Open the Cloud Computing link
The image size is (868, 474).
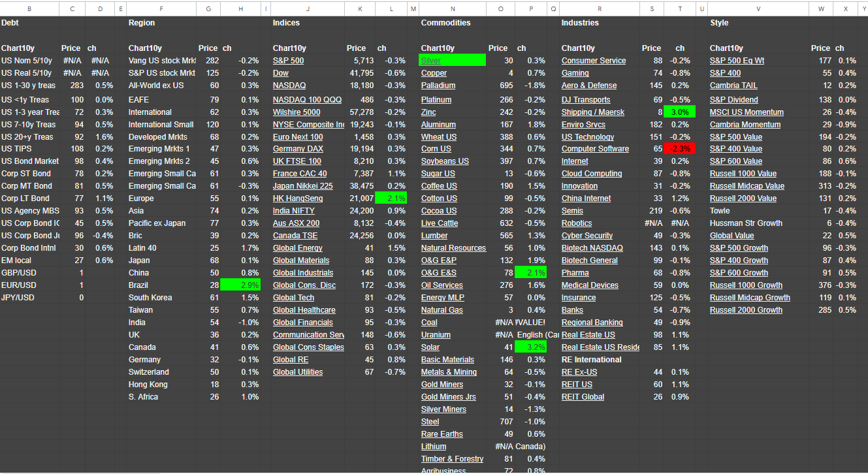point(592,174)
